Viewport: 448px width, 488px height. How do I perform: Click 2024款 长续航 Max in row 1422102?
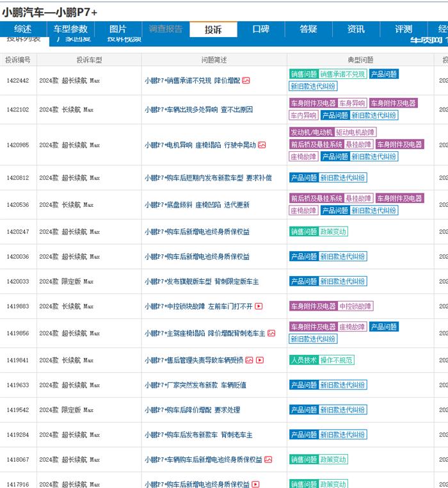click(x=67, y=110)
